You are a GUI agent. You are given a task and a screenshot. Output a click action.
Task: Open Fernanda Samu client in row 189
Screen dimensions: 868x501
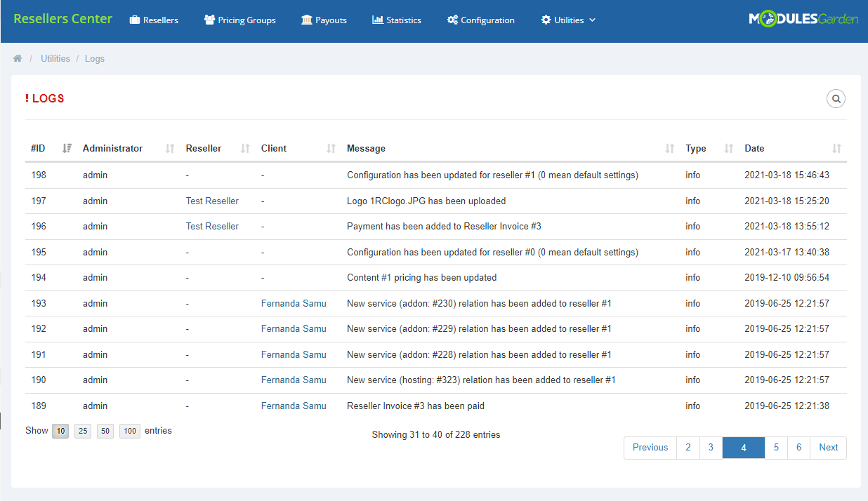coord(294,406)
